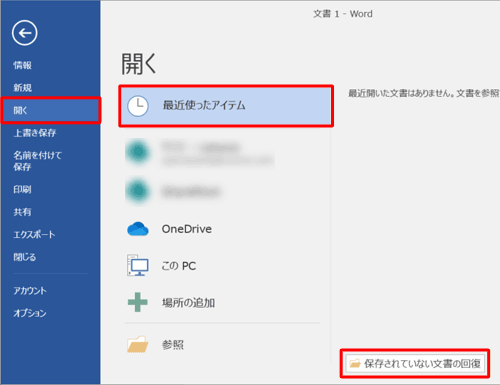Select the 参照 browse label
500x385 pixels.
point(173,345)
